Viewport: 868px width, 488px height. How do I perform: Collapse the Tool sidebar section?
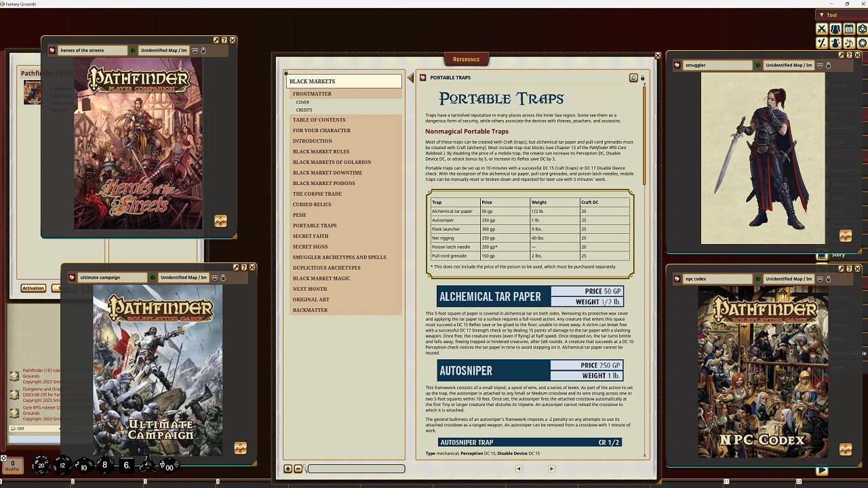tap(822, 15)
